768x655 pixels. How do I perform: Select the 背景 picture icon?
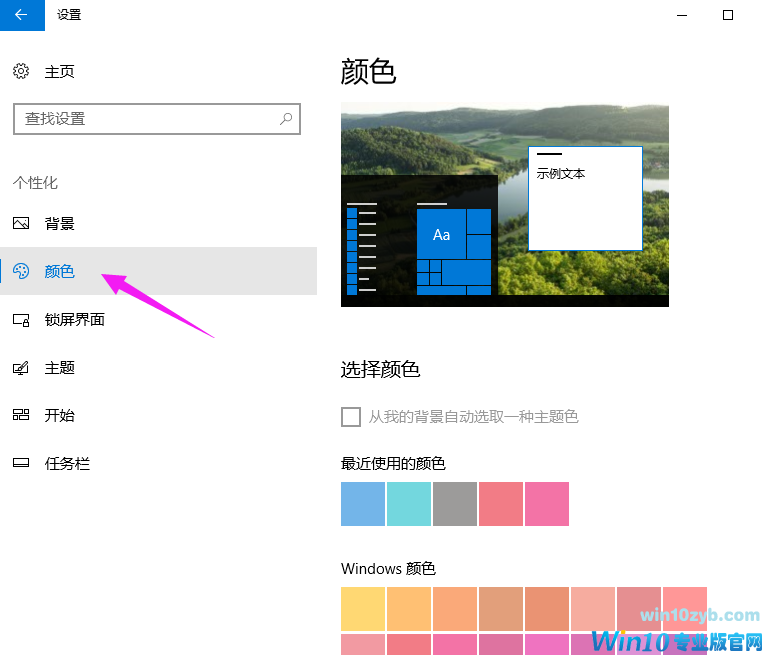click(21, 223)
